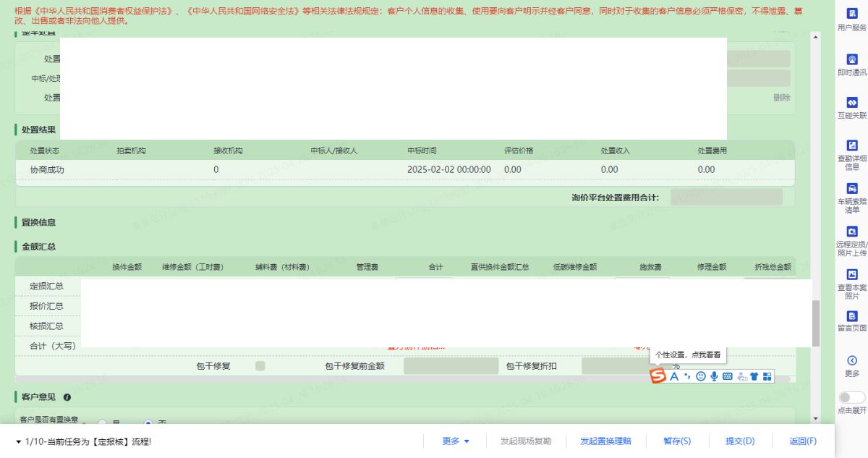The height and width of the screenshot is (458, 868).
Task: Click the 发起置换理赔 button
Action: click(x=605, y=441)
